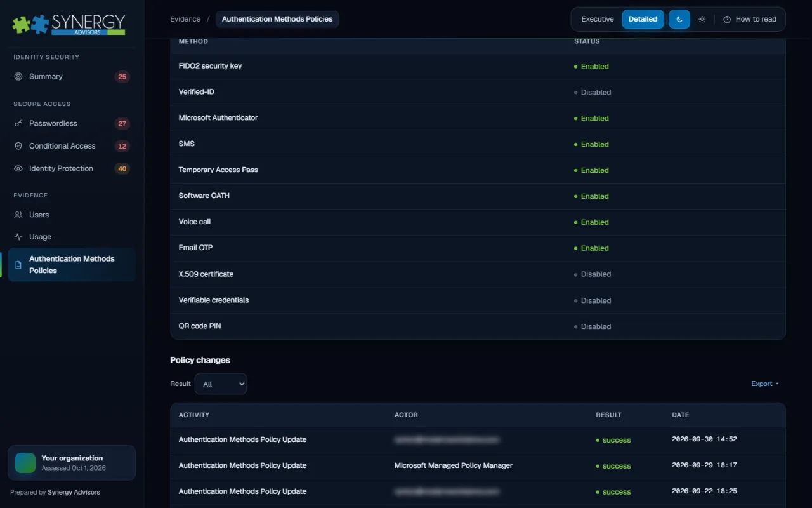Click the Authentication Methods Policies breadcrumb
The image size is (812, 508).
(x=277, y=19)
